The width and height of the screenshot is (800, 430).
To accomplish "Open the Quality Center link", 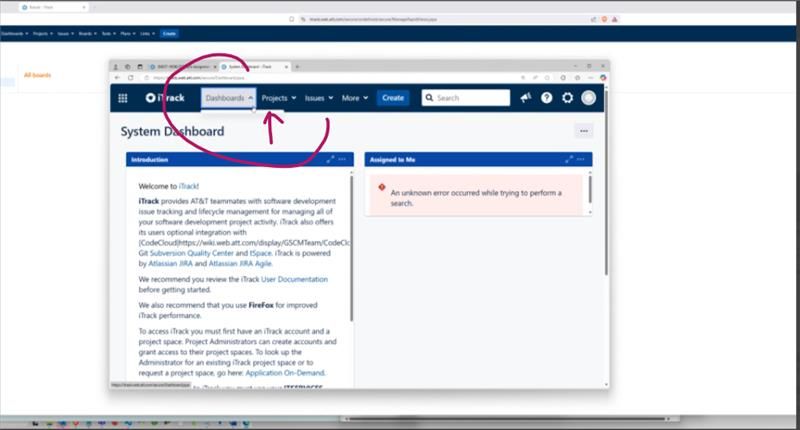I will click(x=211, y=253).
